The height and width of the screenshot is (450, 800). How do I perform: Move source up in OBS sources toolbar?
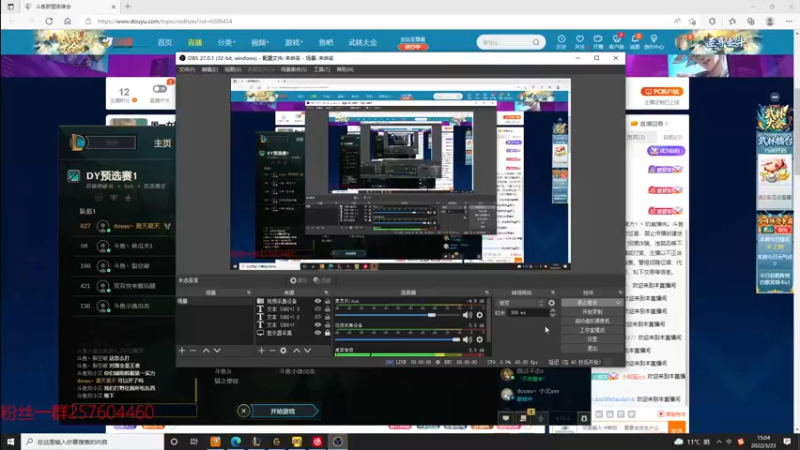click(296, 351)
